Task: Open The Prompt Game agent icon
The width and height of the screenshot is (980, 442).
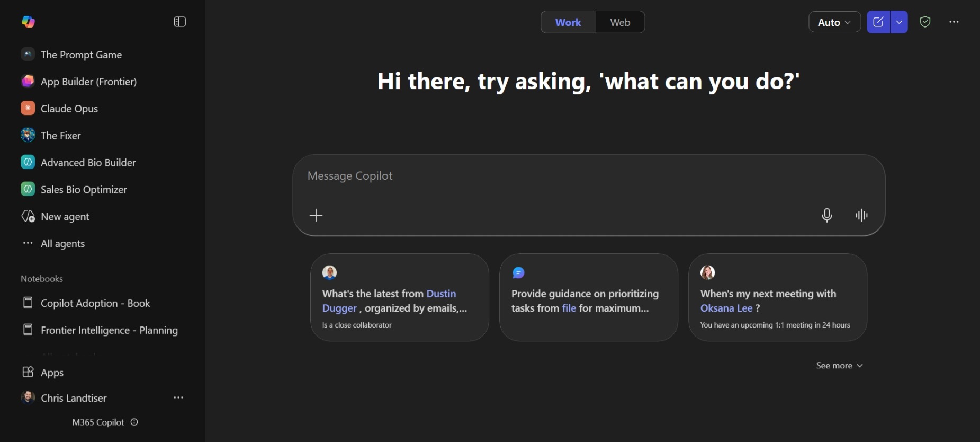Action: pyautogui.click(x=28, y=55)
